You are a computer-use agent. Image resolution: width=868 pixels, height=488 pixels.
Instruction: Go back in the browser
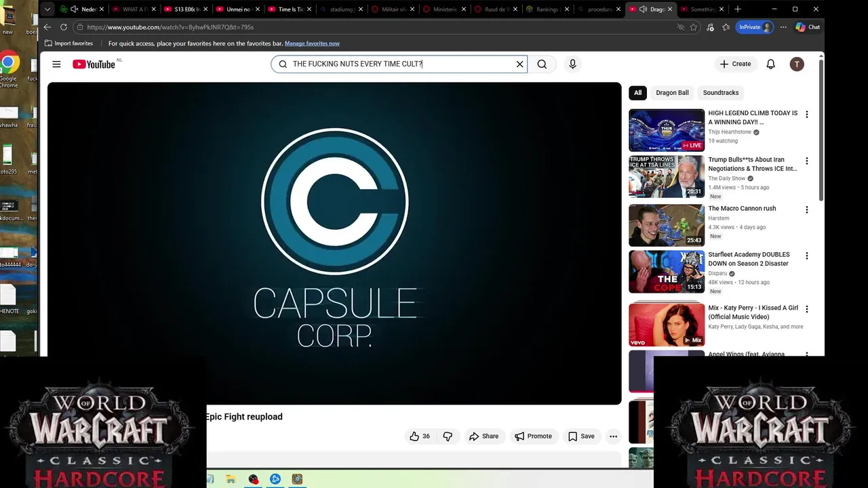[47, 27]
